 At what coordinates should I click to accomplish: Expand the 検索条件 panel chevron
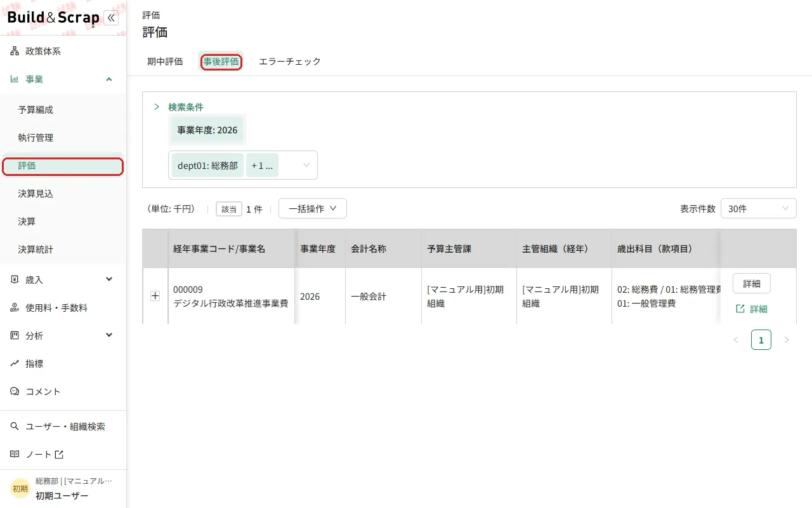[157, 107]
